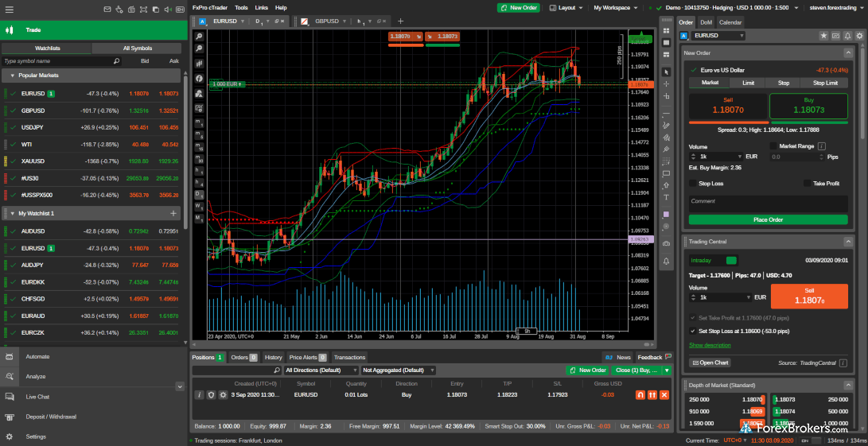Enable the Take Profit checkbox
Viewport: 868px width, 446px height.
(x=807, y=183)
